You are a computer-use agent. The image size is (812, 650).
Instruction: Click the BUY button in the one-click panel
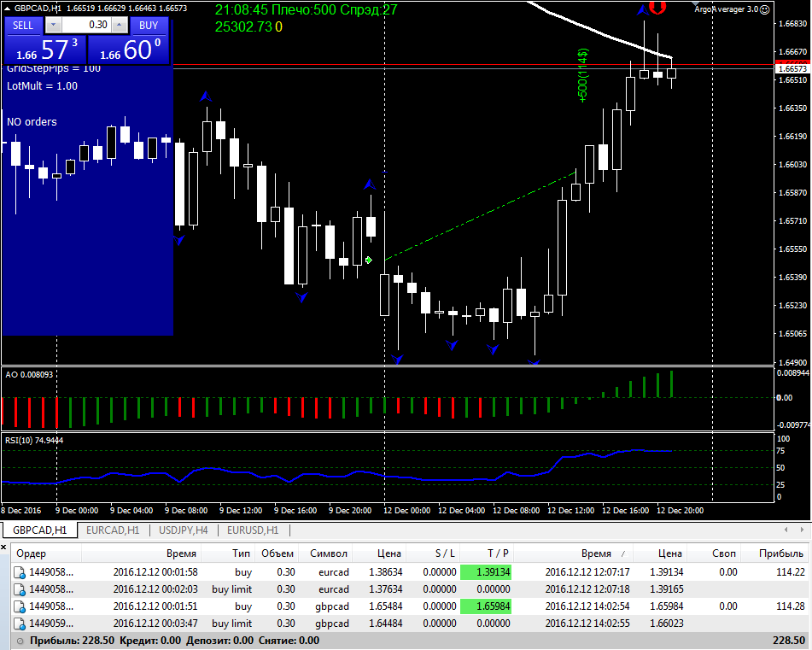(149, 26)
